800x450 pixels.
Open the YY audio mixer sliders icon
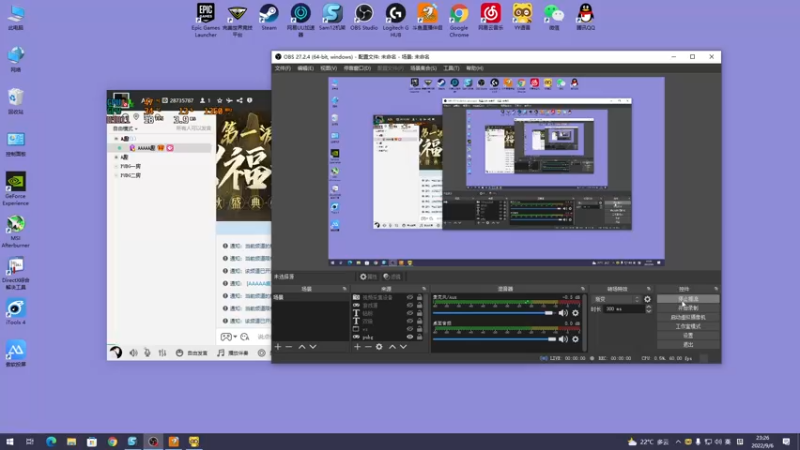click(x=161, y=353)
